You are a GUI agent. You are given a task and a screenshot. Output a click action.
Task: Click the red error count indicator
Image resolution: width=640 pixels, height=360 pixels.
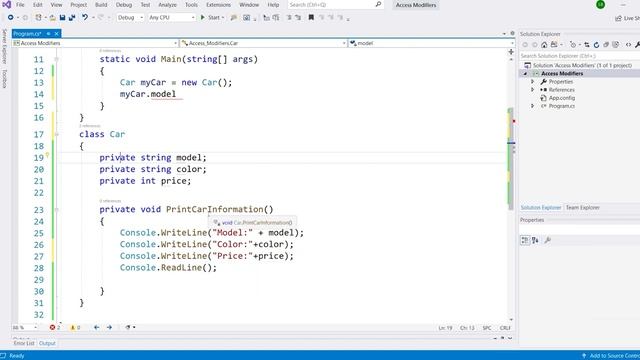coord(55,327)
